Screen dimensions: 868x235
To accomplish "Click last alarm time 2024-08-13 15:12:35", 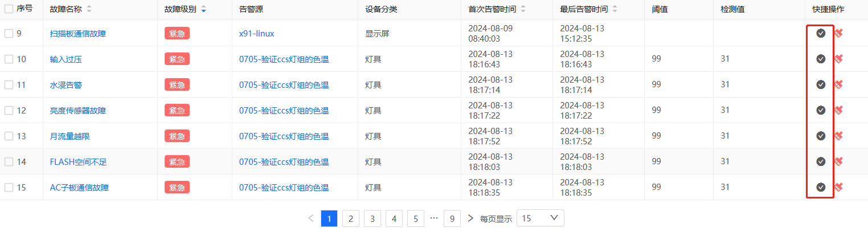I will 582,33.
